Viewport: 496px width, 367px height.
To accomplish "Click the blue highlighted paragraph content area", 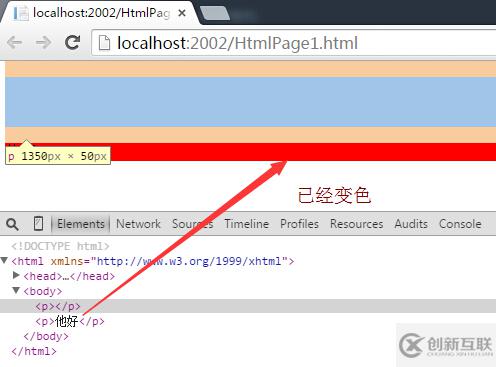I will point(250,102).
